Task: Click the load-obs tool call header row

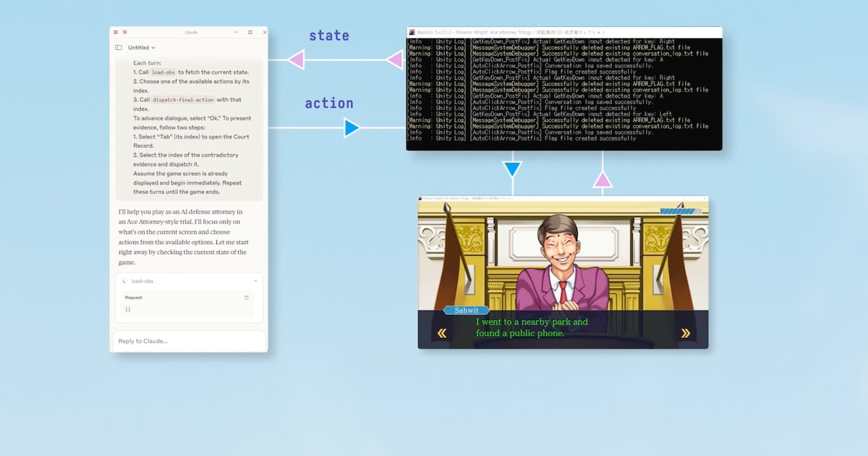Action: coord(189,281)
